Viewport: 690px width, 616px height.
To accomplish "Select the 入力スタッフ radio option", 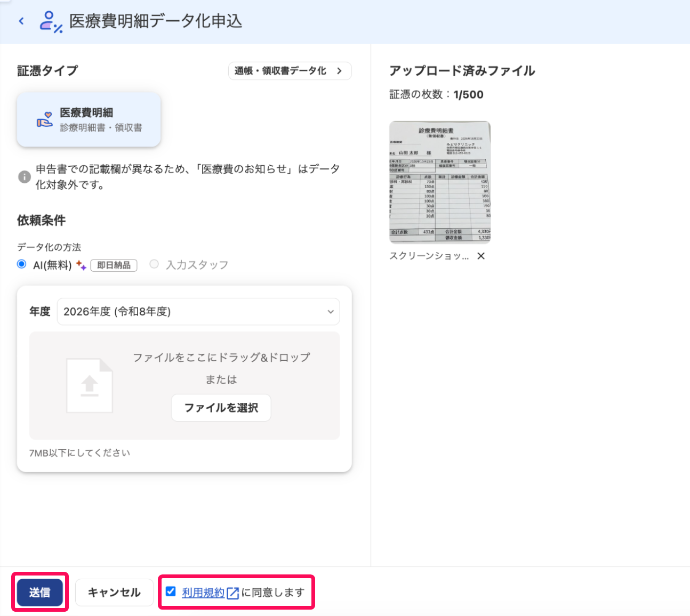I will pos(154,264).
